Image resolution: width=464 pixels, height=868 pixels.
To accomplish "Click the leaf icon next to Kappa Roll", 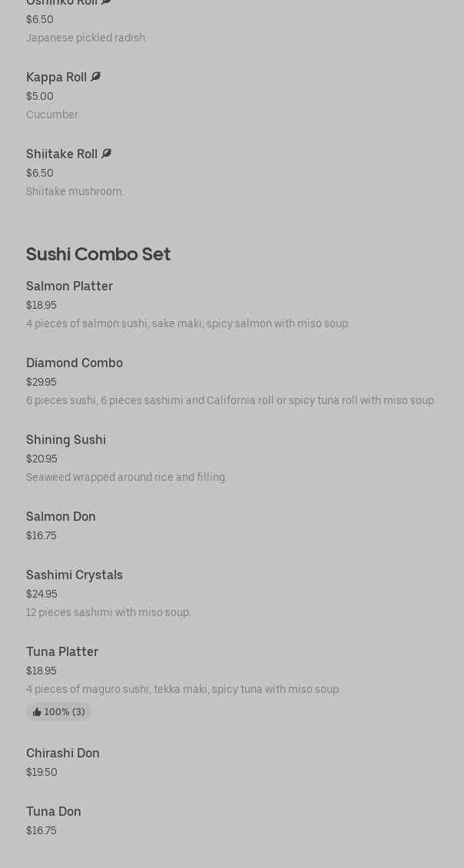I will (x=95, y=77).
